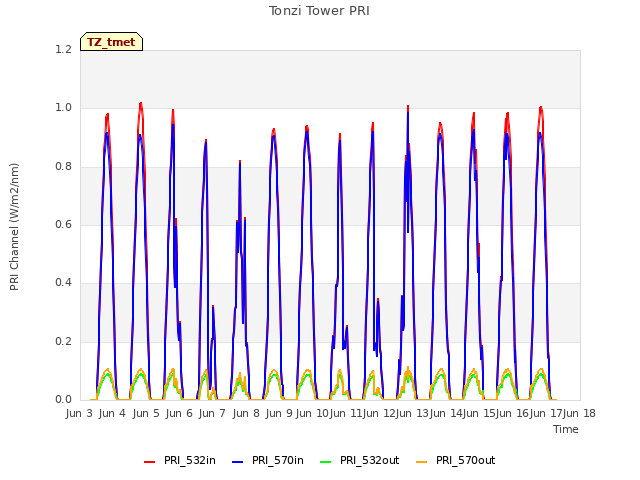Click the Jun 4 x-axis tick label
The height and width of the screenshot is (480, 640).
point(112,413)
